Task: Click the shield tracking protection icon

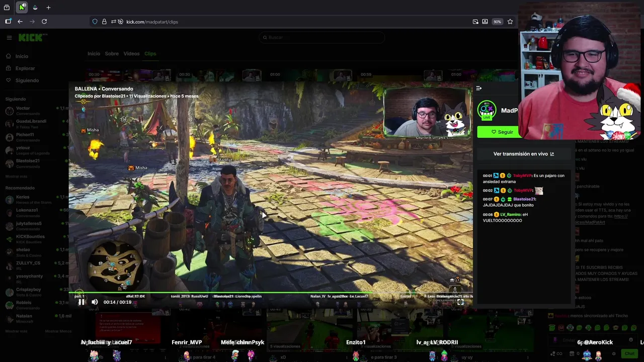Action: [x=95, y=22]
